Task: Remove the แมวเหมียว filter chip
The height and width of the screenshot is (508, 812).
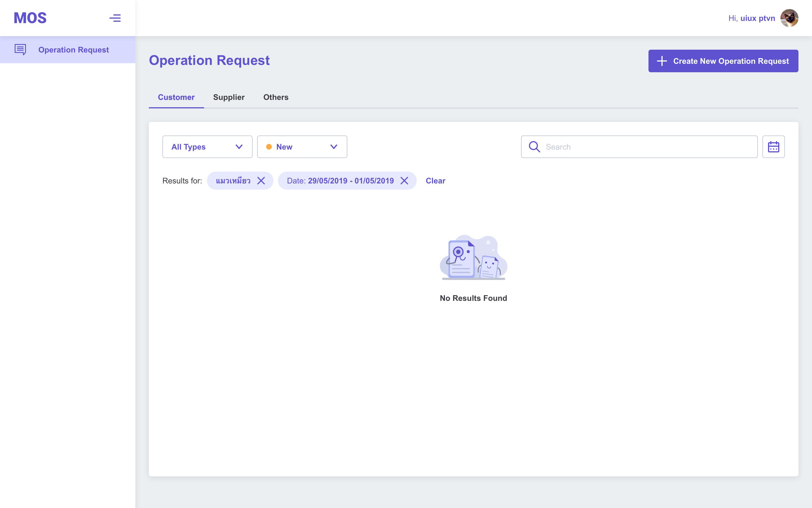Action: [x=261, y=181]
